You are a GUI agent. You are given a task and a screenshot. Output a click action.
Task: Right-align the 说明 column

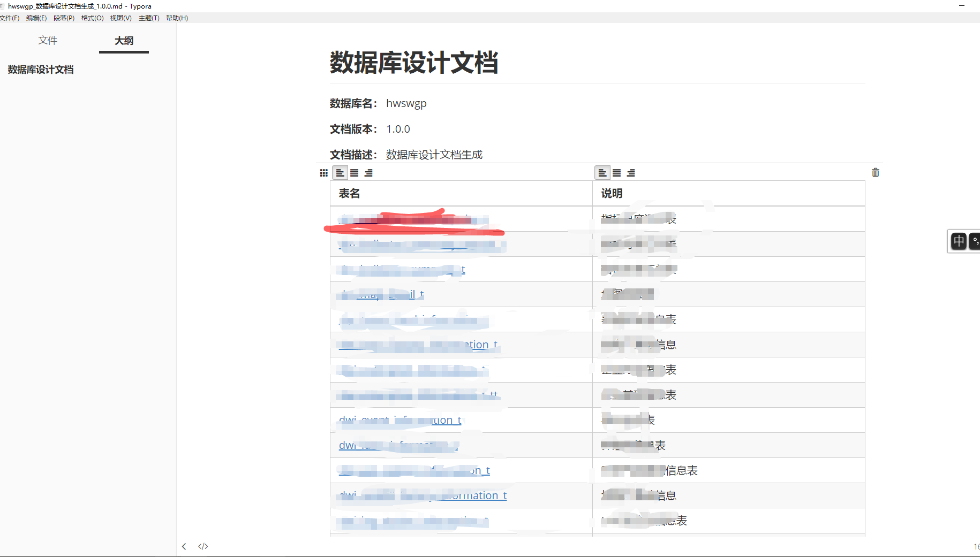[x=631, y=173]
